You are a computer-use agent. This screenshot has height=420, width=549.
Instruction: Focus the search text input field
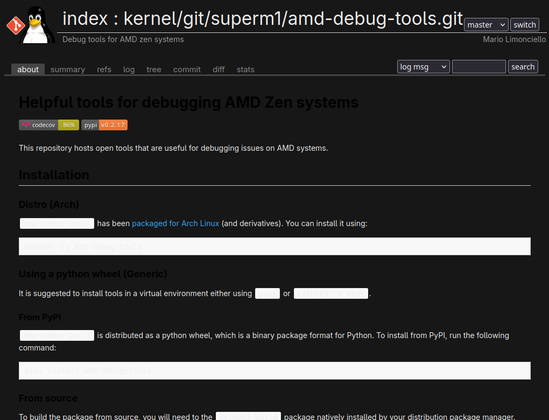[x=479, y=66]
